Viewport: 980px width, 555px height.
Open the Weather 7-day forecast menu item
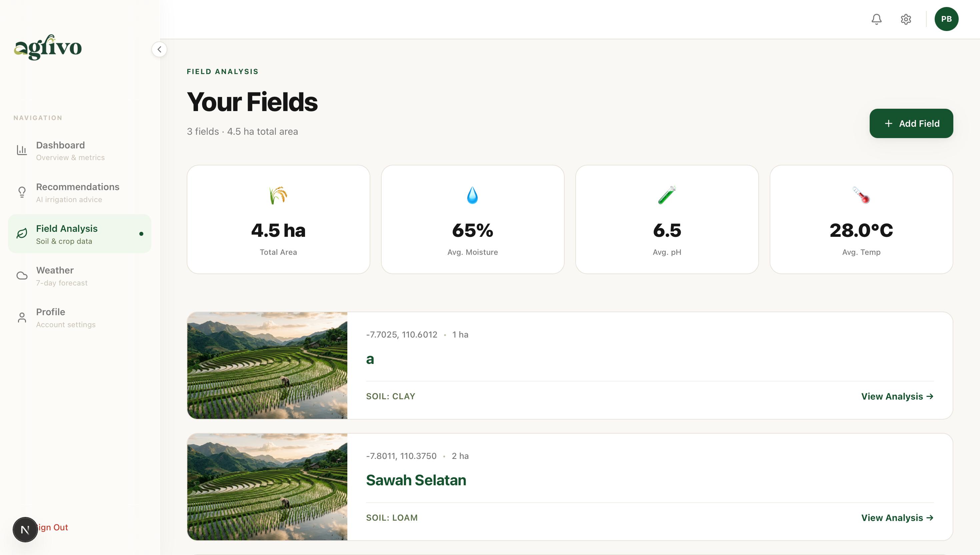(80, 275)
